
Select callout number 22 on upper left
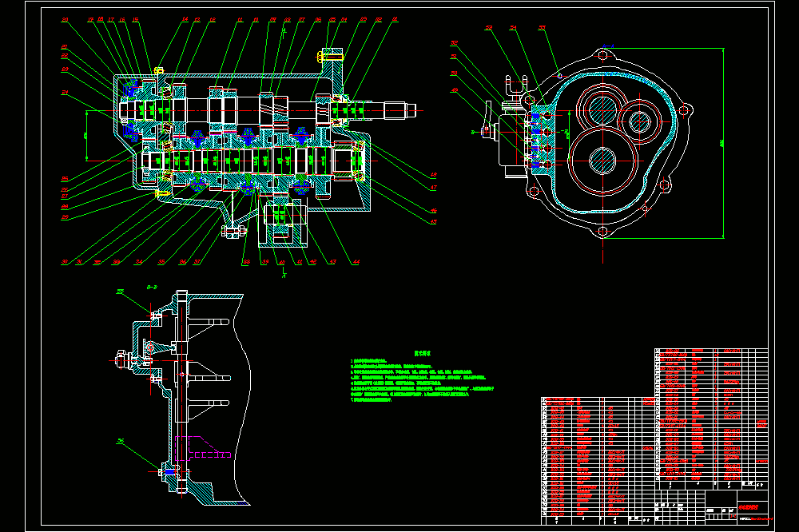[x=65, y=56]
